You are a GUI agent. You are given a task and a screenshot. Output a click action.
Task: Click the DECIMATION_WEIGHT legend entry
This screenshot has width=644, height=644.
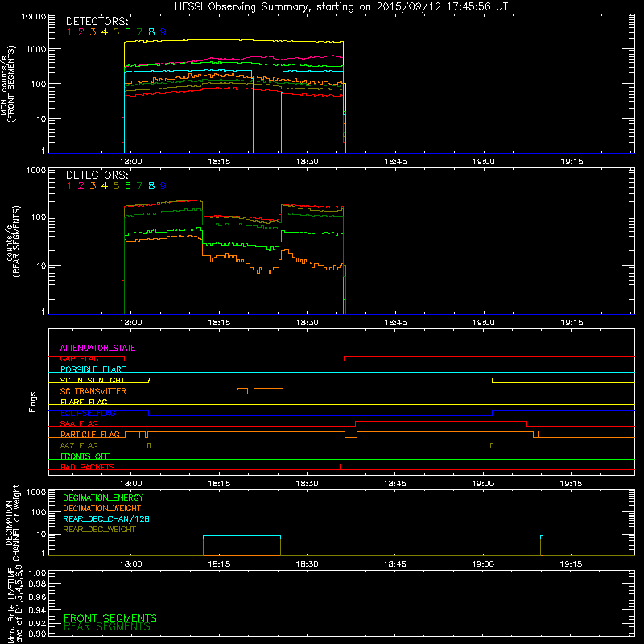pyautogui.click(x=102, y=509)
